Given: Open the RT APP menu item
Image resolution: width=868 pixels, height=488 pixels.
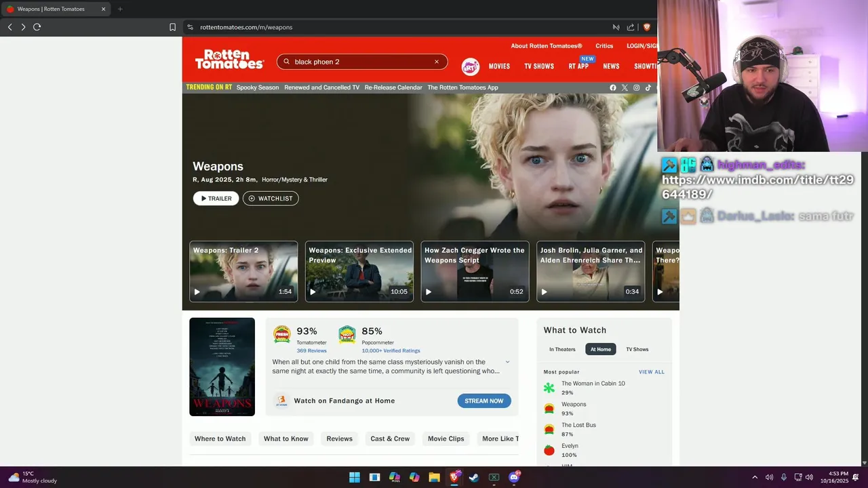Looking at the screenshot, I should (578, 66).
